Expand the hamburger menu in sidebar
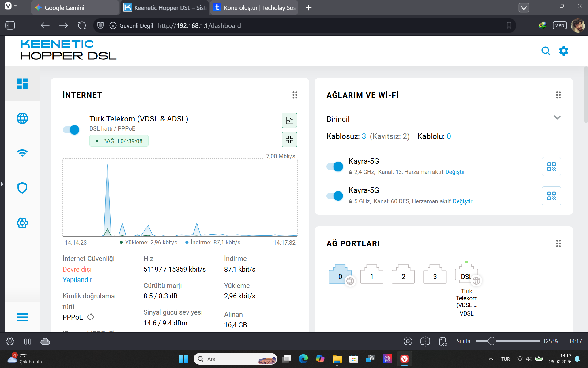Screen dimensions: 588x368 [22, 317]
